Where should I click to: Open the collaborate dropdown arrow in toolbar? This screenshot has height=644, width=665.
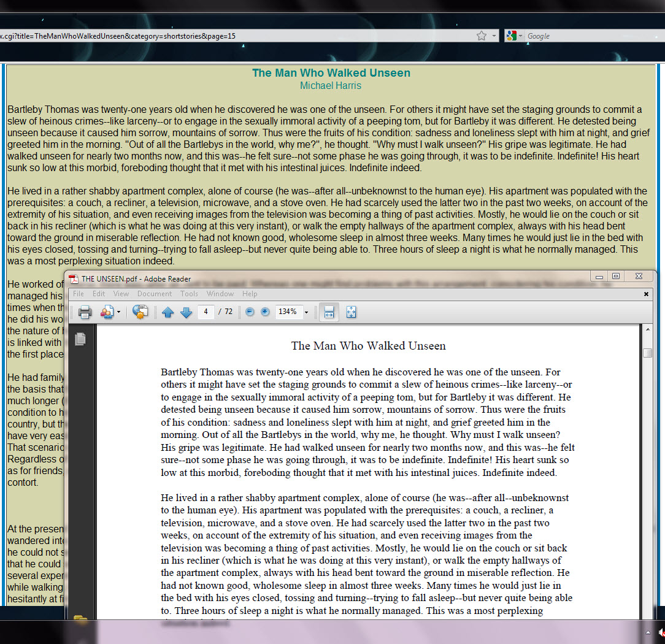pyautogui.click(x=119, y=312)
